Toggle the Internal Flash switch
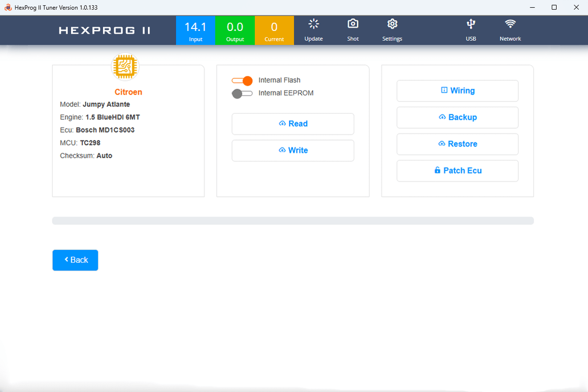The height and width of the screenshot is (392, 588). [x=242, y=80]
